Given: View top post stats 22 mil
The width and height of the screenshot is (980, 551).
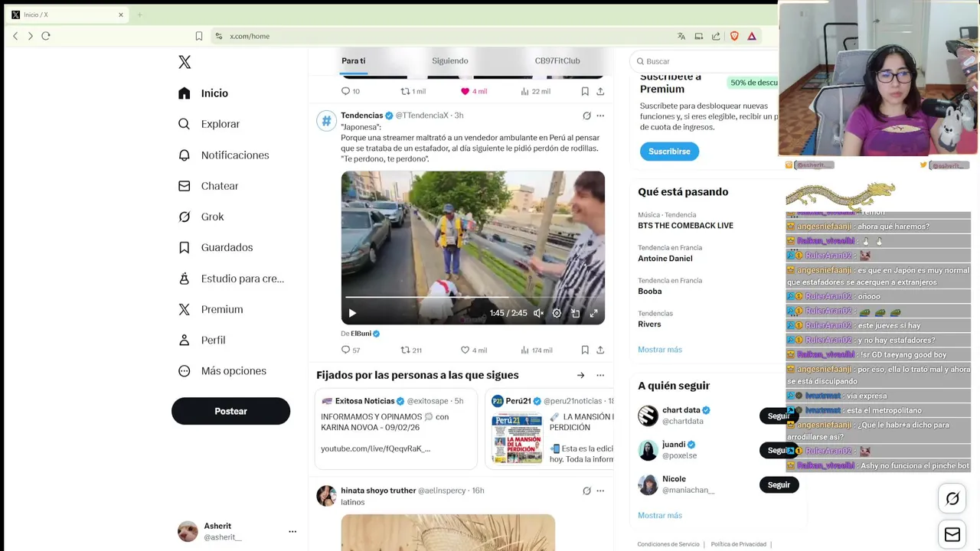Looking at the screenshot, I should (535, 91).
